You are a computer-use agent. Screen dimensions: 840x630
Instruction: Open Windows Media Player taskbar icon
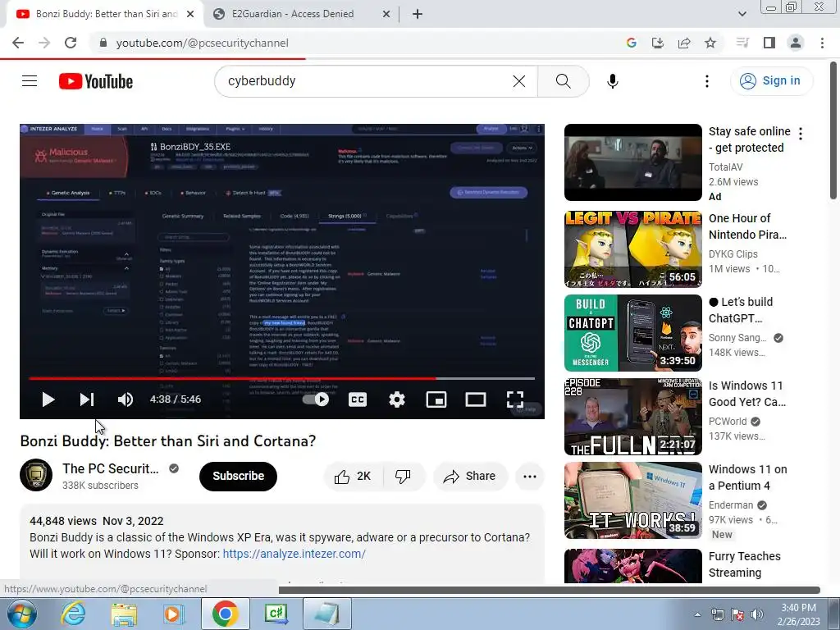(x=174, y=614)
